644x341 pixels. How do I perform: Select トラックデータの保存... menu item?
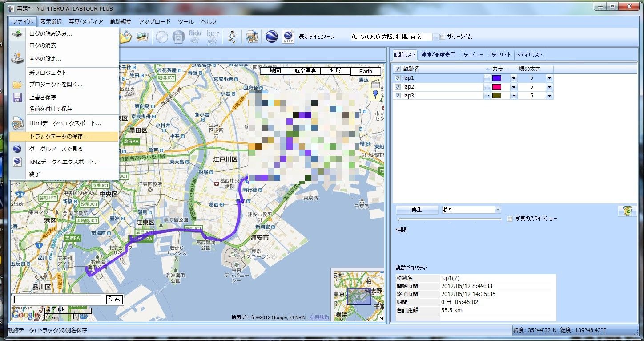(64, 137)
